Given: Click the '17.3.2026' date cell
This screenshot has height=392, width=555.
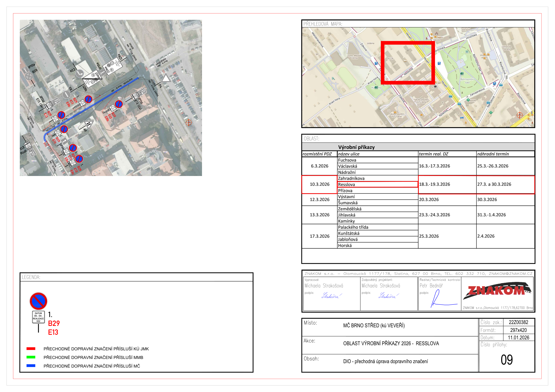Looking at the screenshot, I should click(x=320, y=236).
